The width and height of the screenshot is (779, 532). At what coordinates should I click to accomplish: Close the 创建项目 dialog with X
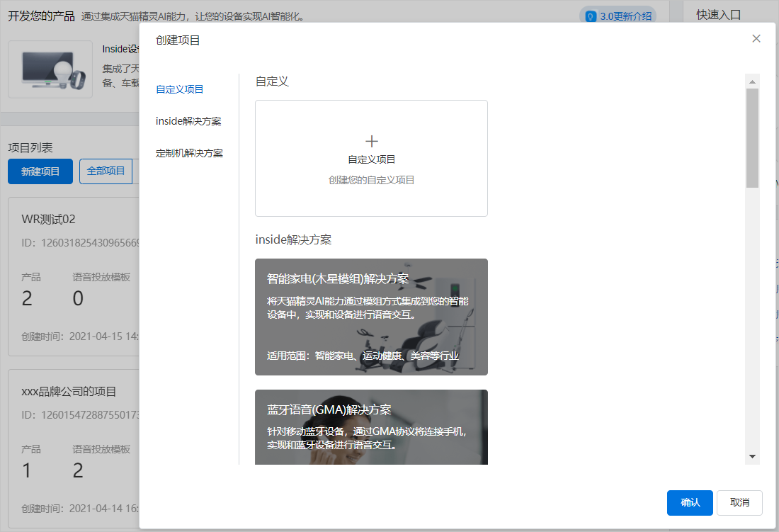coord(756,38)
